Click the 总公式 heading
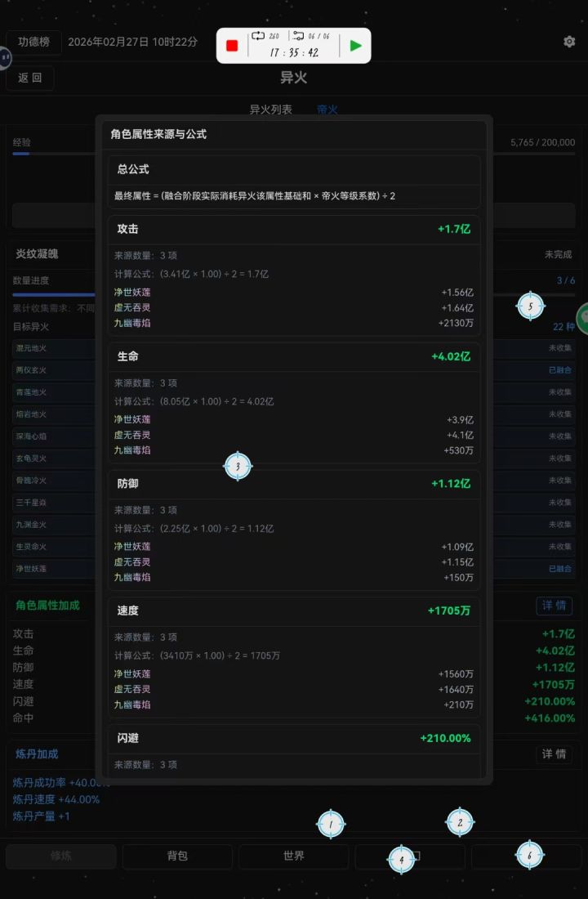The height and width of the screenshot is (899, 588). click(133, 169)
